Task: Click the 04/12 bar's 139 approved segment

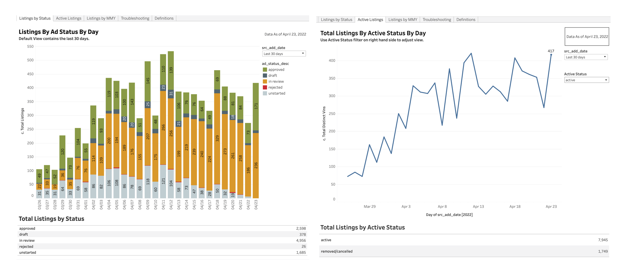Action: coord(171,70)
